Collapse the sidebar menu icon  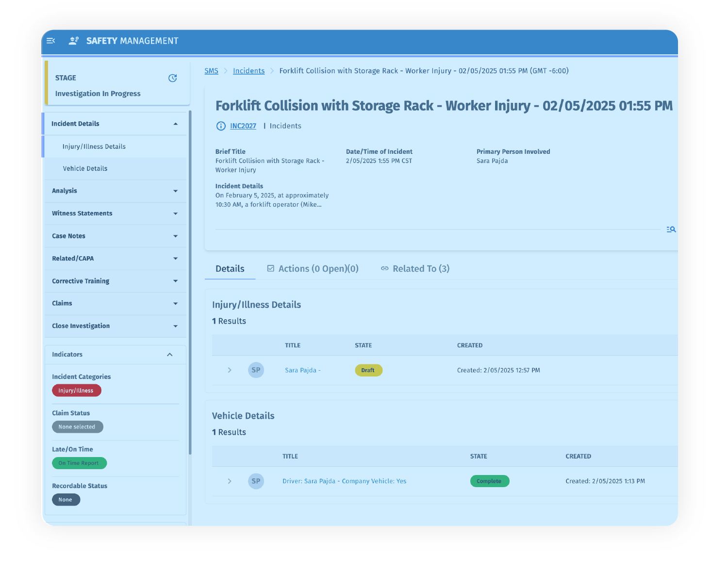pyautogui.click(x=51, y=41)
